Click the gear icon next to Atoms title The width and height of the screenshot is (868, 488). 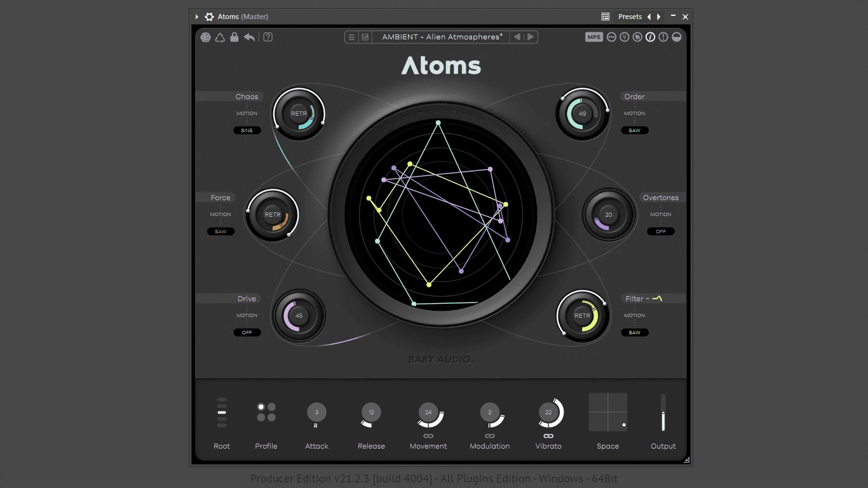pos(209,17)
